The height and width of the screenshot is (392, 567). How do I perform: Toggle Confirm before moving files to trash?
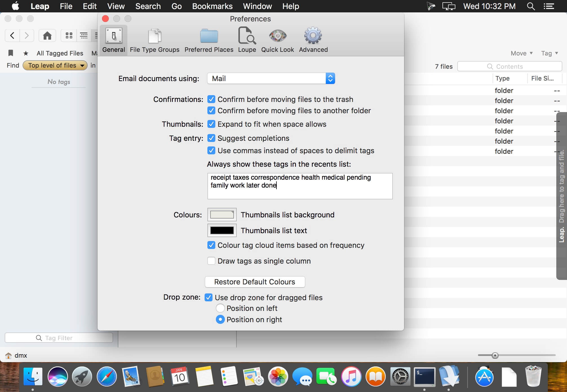coord(211,99)
